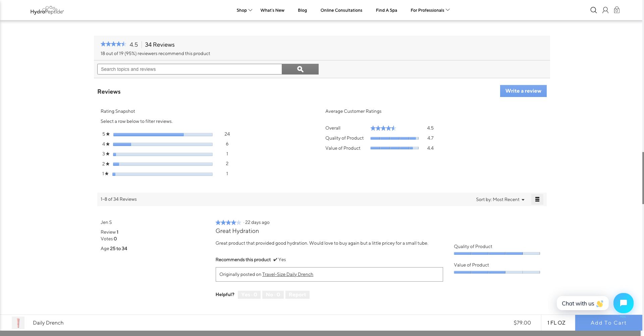644x336 pixels.
Task: Open the Sort by Most Recent dropdown
Action: click(x=500, y=199)
